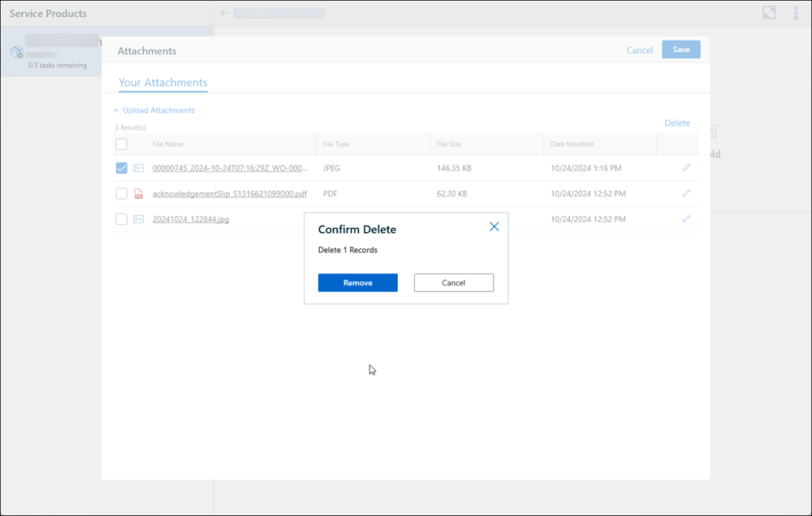The width and height of the screenshot is (812, 516).
Task: Click the JPEG file type cell
Action: coord(331,168)
